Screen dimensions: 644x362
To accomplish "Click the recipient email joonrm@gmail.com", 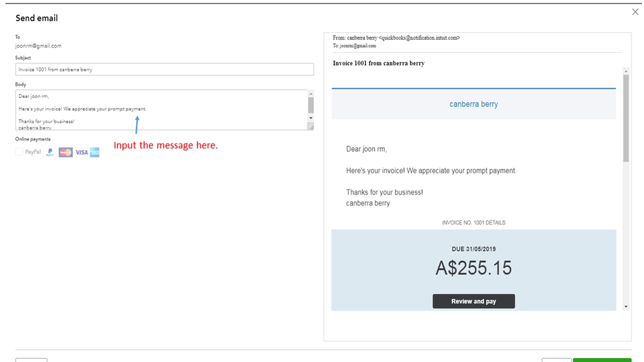I will coord(39,46).
